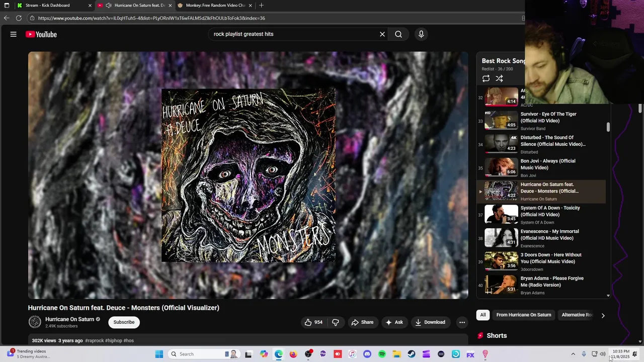Open Steam from taskbar

coord(412,354)
